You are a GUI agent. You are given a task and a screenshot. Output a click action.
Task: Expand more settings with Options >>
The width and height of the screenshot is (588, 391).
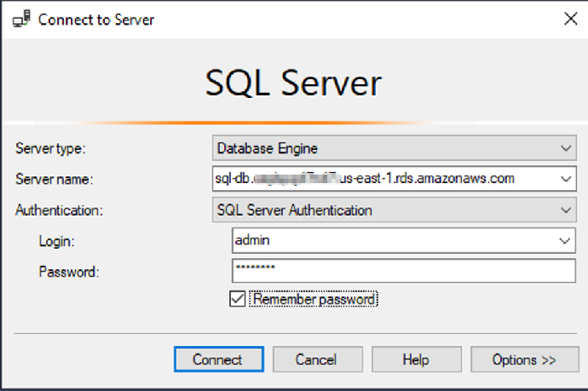pos(523,359)
